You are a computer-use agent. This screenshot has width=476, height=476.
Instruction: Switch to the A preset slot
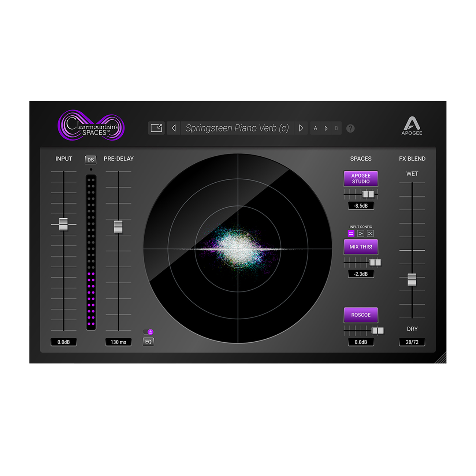pos(316,129)
